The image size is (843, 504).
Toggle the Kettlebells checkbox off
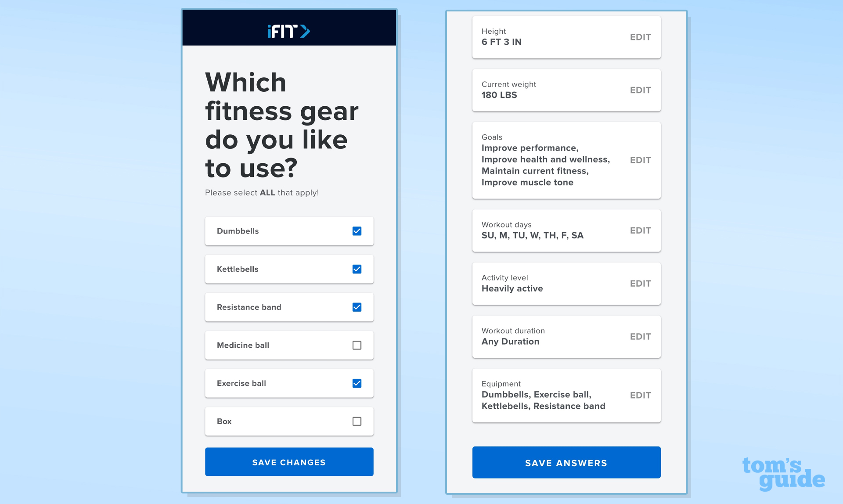pyautogui.click(x=356, y=269)
